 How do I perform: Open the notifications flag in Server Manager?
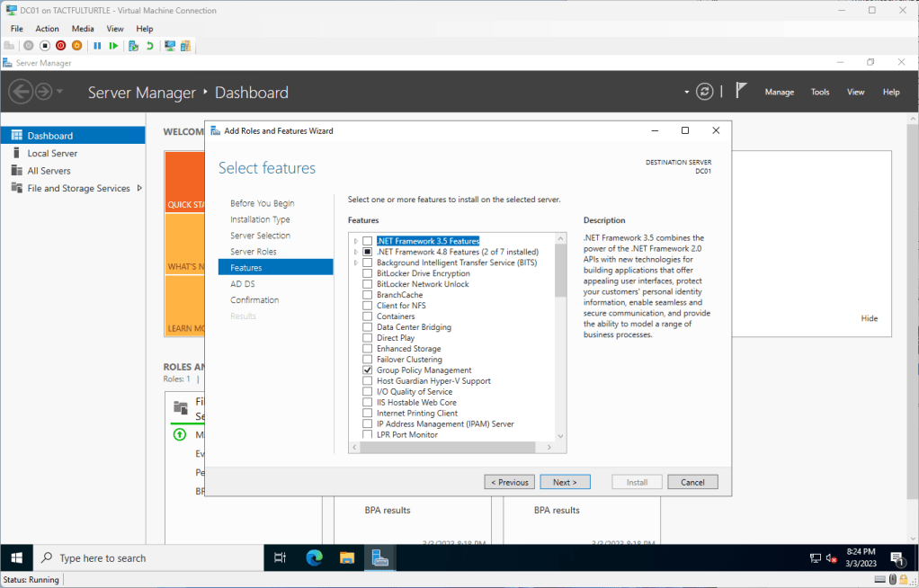[x=741, y=91]
